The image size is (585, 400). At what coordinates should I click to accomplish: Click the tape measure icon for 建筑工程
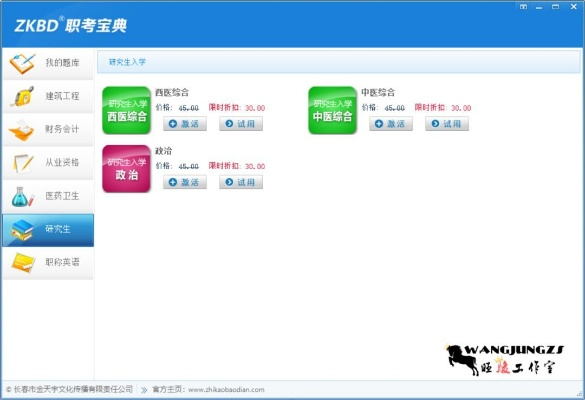(x=22, y=96)
